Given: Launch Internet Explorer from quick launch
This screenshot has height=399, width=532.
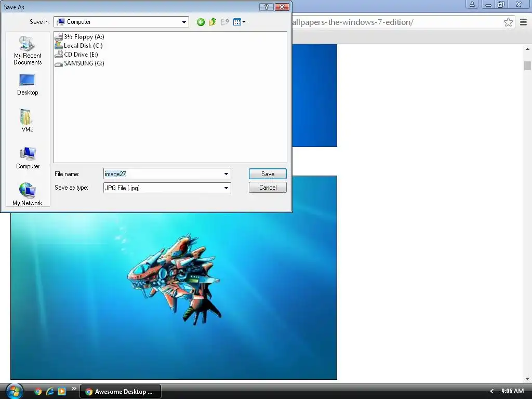Looking at the screenshot, I should tap(50, 392).
